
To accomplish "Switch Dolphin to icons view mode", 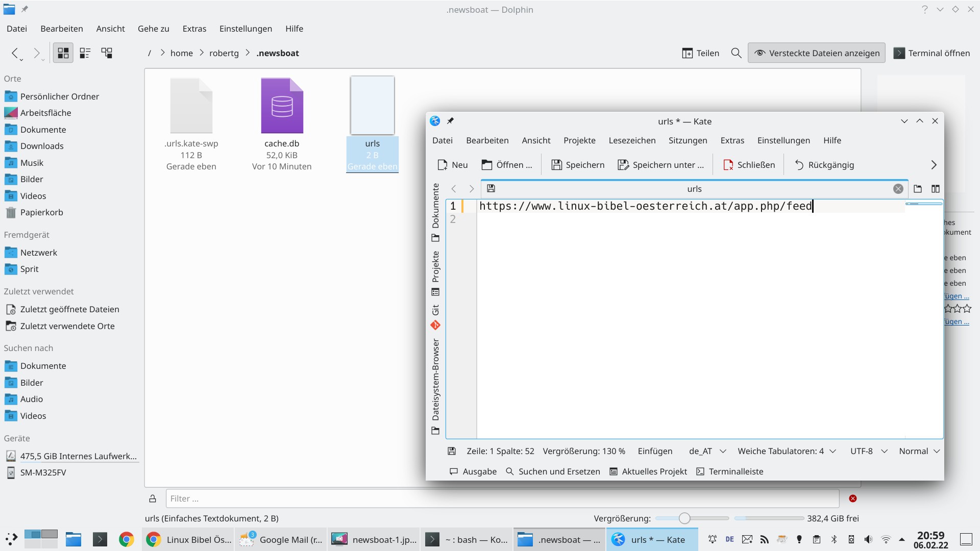I will point(63,53).
